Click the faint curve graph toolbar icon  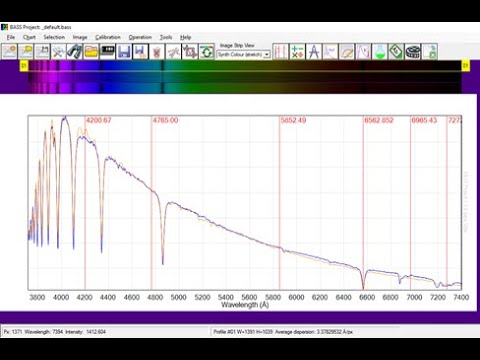pyautogui.click(x=330, y=52)
